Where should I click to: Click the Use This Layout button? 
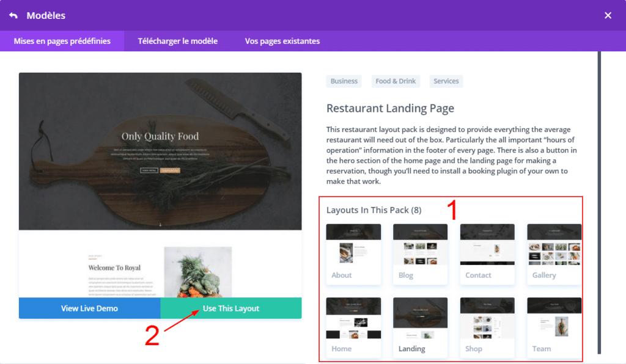tap(231, 308)
